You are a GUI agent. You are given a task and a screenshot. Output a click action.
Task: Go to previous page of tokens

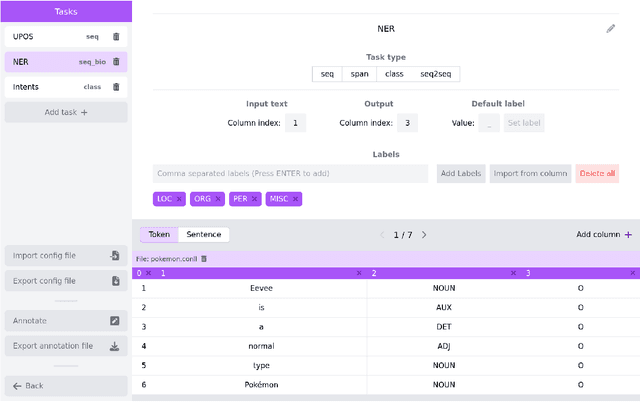381,235
